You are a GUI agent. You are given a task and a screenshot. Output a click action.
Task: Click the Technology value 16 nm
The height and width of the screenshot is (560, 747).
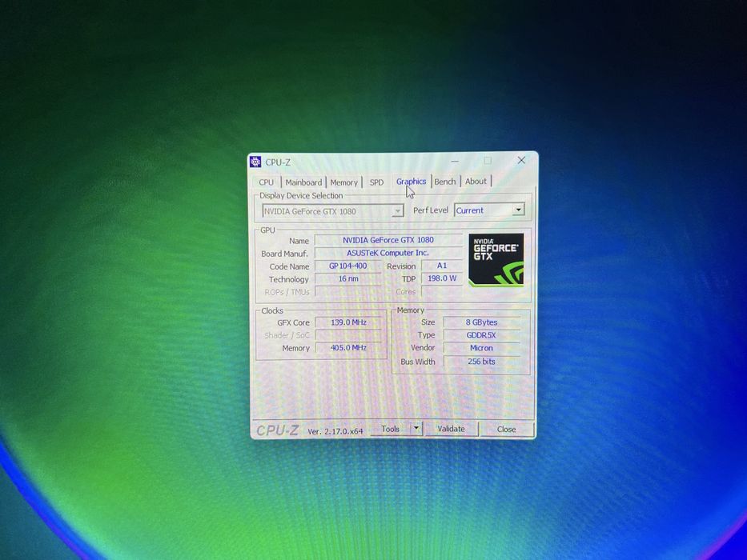(x=348, y=278)
